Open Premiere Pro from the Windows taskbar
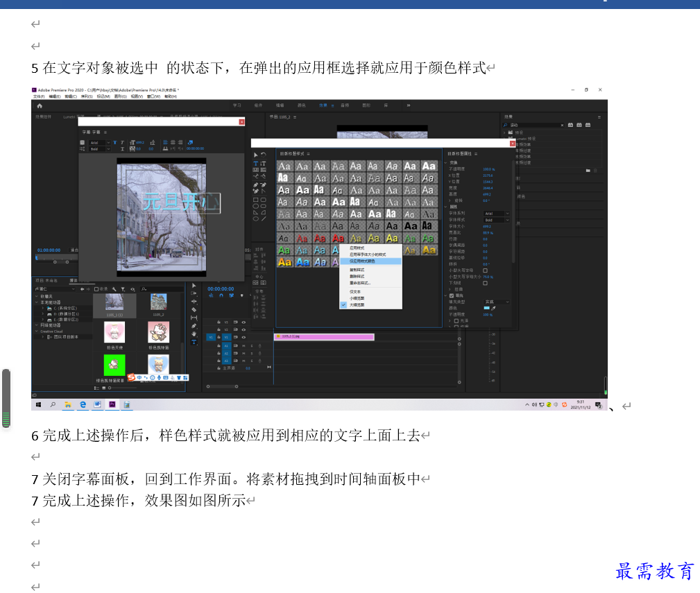The image size is (700, 593). click(112, 404)
